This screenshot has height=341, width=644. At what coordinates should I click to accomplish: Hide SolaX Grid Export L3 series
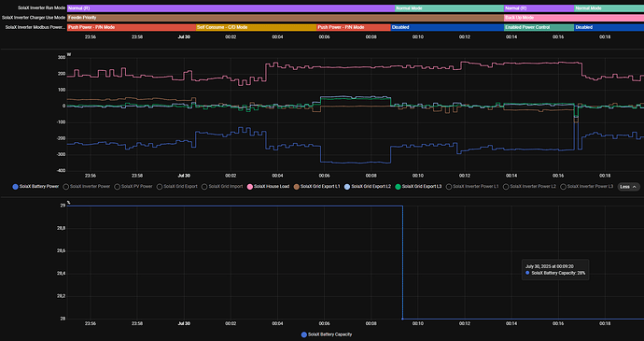point(418,186)
